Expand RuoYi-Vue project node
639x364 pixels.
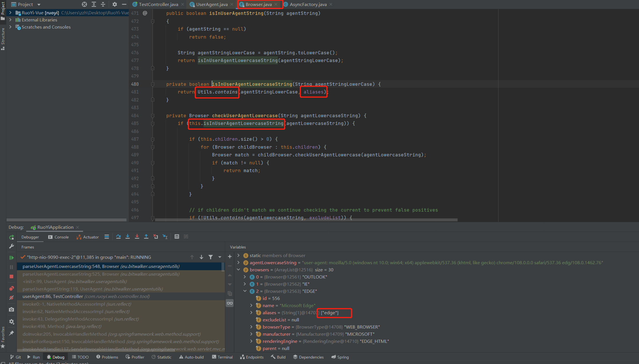(x=11, y=13)
